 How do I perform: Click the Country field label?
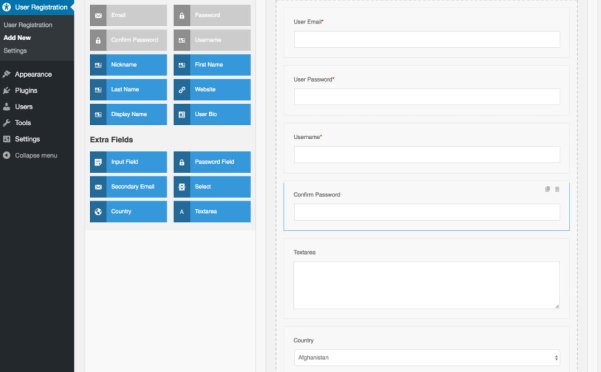click(304, 341)
